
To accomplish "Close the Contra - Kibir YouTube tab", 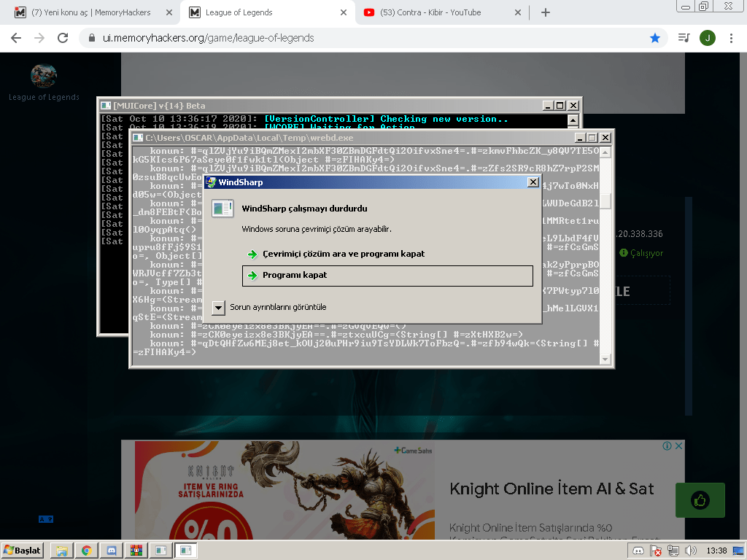I will pos(518,13).
